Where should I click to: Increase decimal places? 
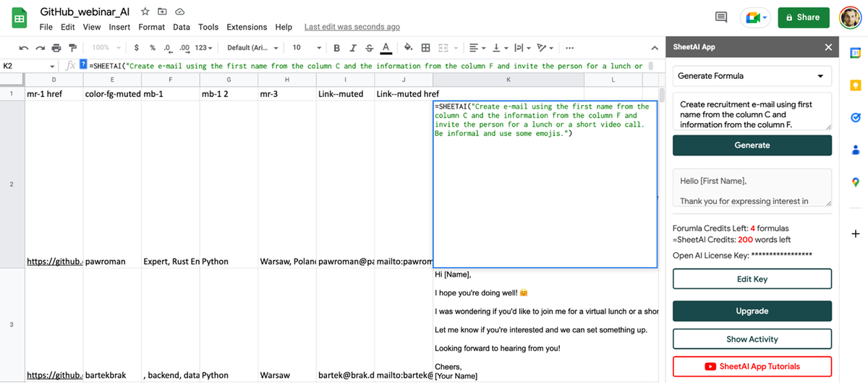tap(184, 48)
